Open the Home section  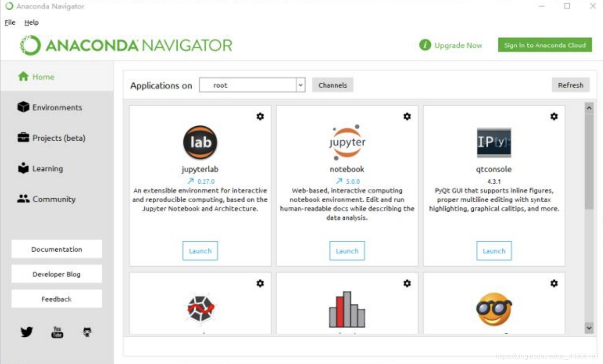[57, 77]
